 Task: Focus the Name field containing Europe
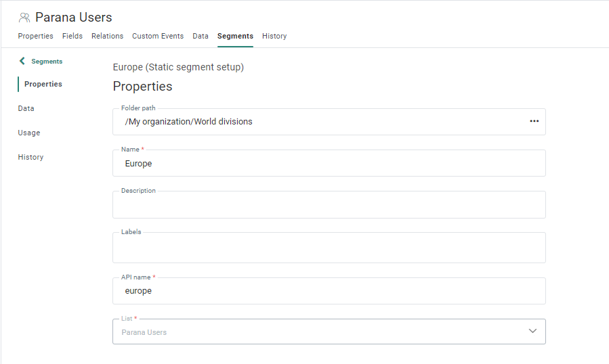click(x=329, y=164)
